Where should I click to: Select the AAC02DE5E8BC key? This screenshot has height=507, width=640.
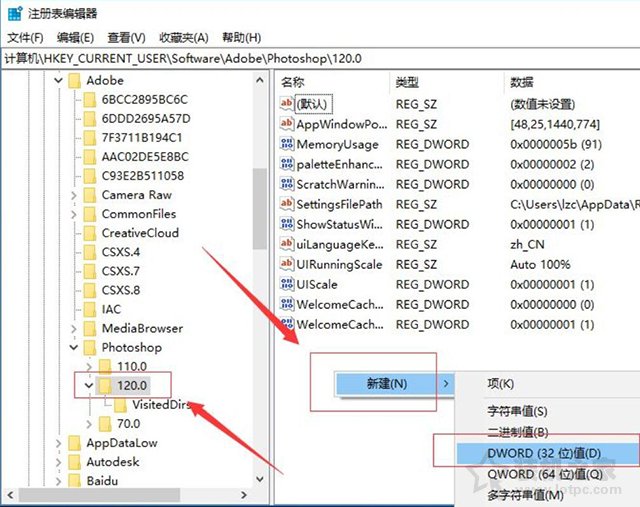coord(145,157)
